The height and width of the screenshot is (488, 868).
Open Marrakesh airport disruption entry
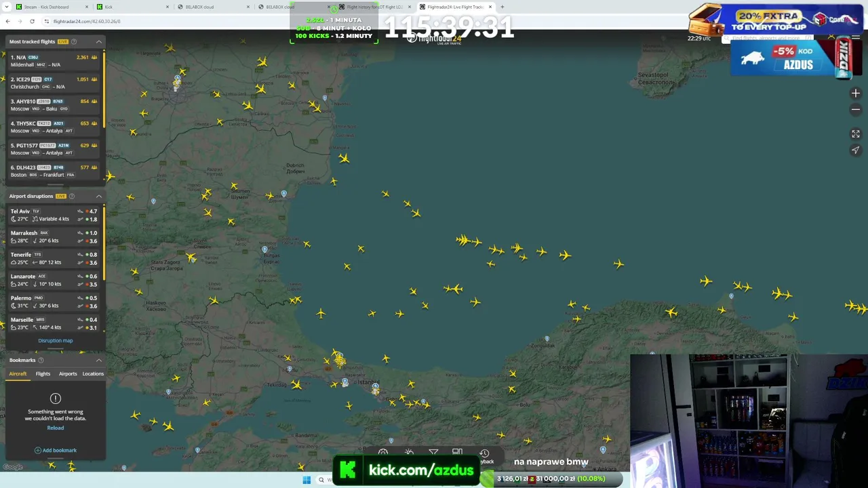click(x=54, y=237)
